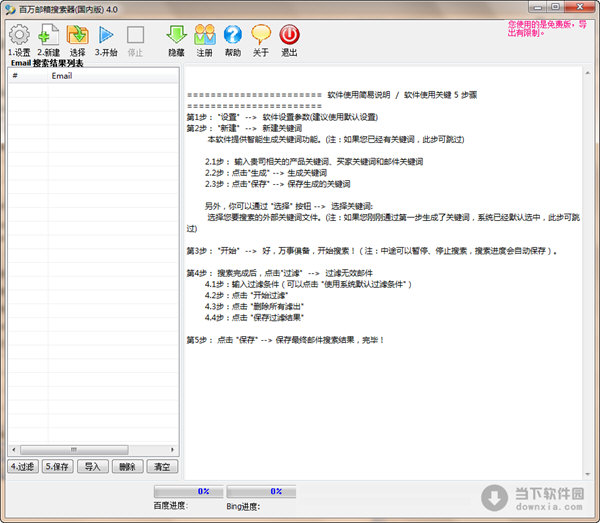Open the 注册 registration icon
This screenshot has height=523, width=600.
[x=205, y=34]
